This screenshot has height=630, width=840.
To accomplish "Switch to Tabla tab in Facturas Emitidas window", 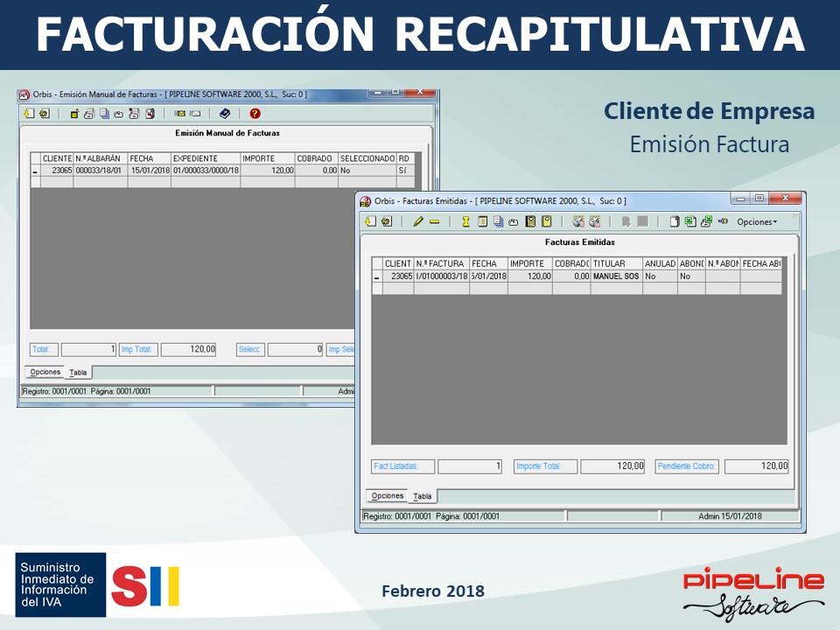I will click(422, 497).
